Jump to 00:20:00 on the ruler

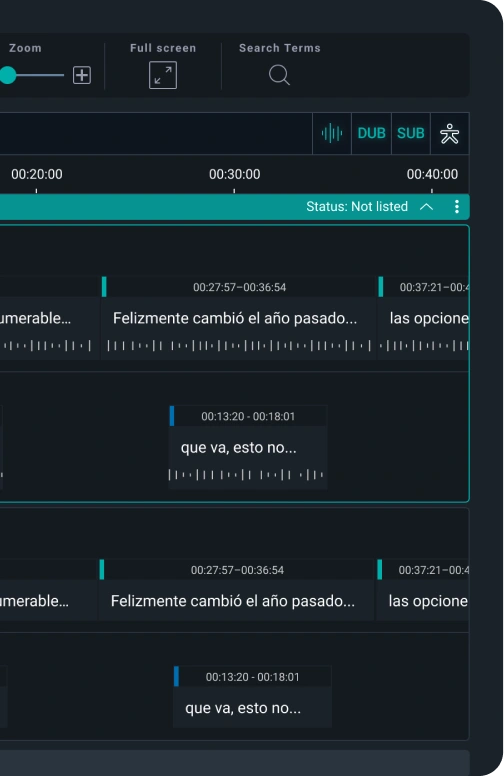37,174
